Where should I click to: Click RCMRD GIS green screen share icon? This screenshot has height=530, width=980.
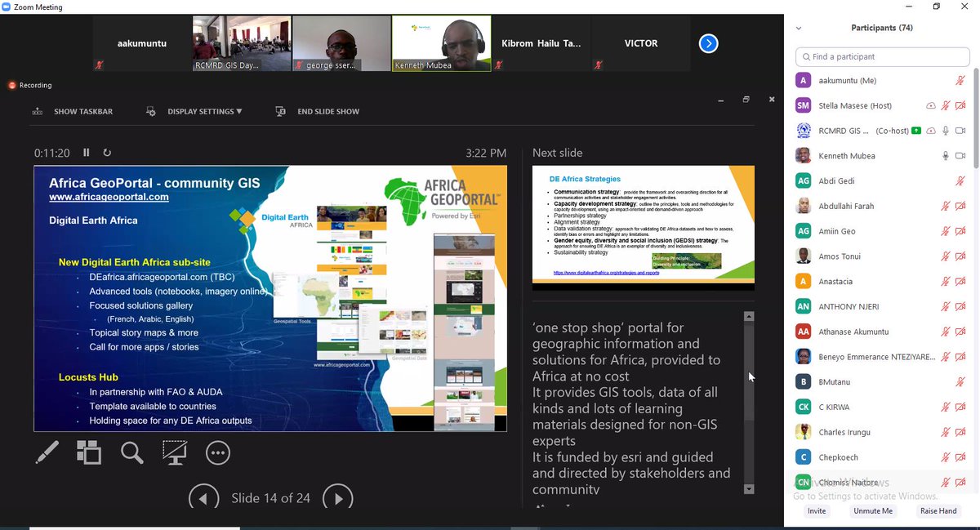click(917, 131)
